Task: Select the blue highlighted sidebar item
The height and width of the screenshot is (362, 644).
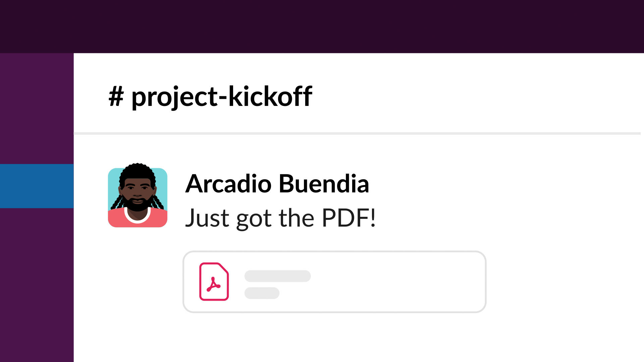Action: coord(37,186)
